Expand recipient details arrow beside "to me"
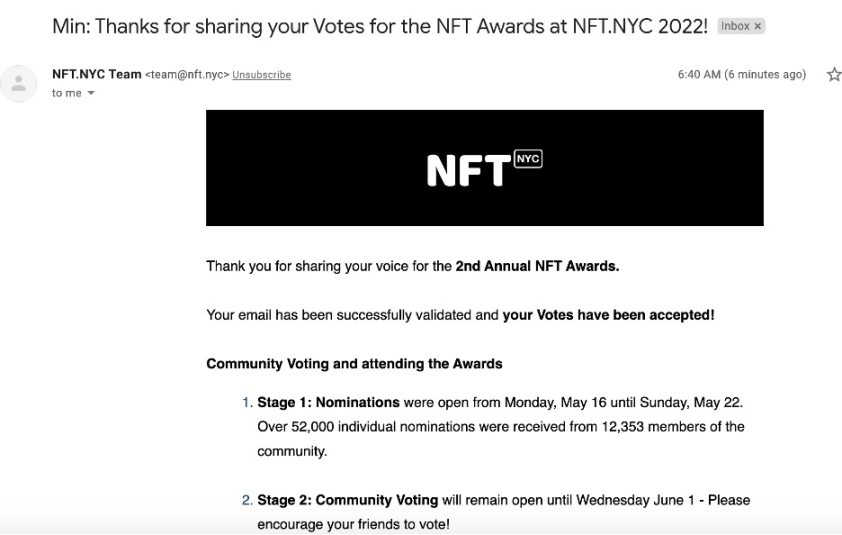The width and height of the screenshot is (842, 535). [x=91, y=94]
